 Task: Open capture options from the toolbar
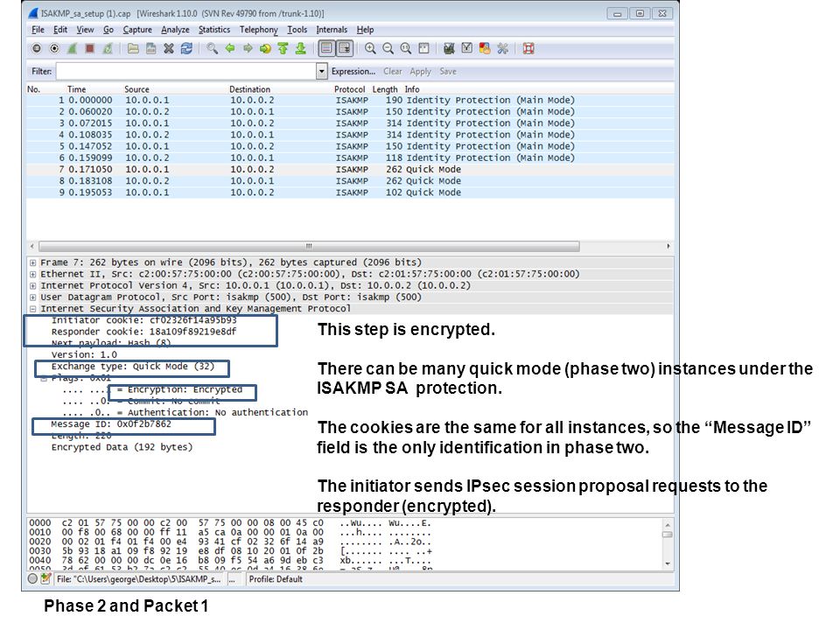[54, 49]
